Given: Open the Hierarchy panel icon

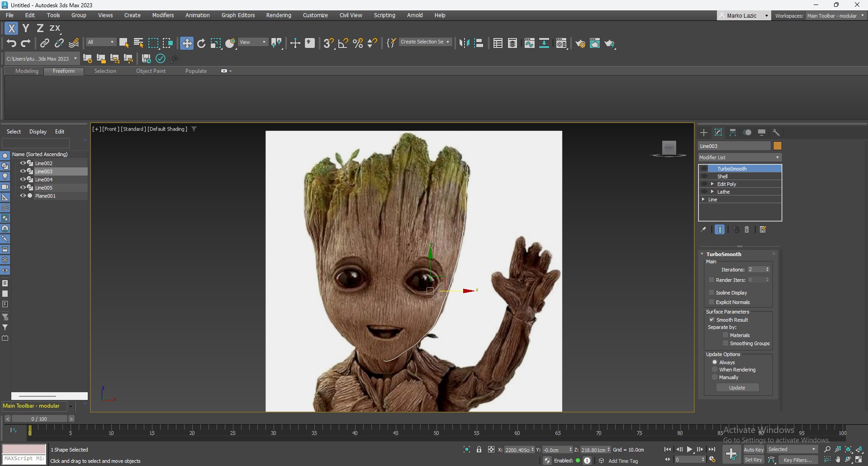Looking at the screenshot, I should (x=733, y=133).
